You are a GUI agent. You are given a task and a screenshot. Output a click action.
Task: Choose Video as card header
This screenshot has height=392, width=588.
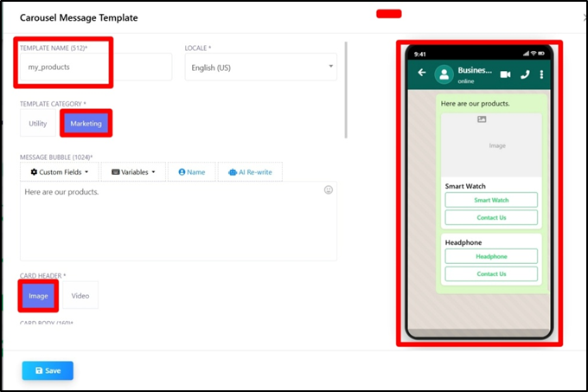(x=80, y=296)
